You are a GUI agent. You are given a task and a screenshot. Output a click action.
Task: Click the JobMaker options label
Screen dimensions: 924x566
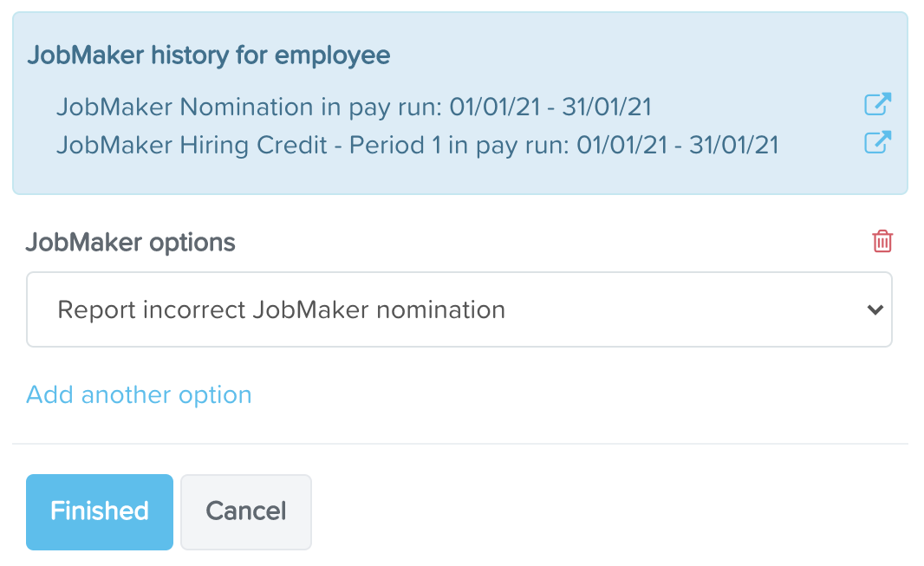click(x=130, y=242)
